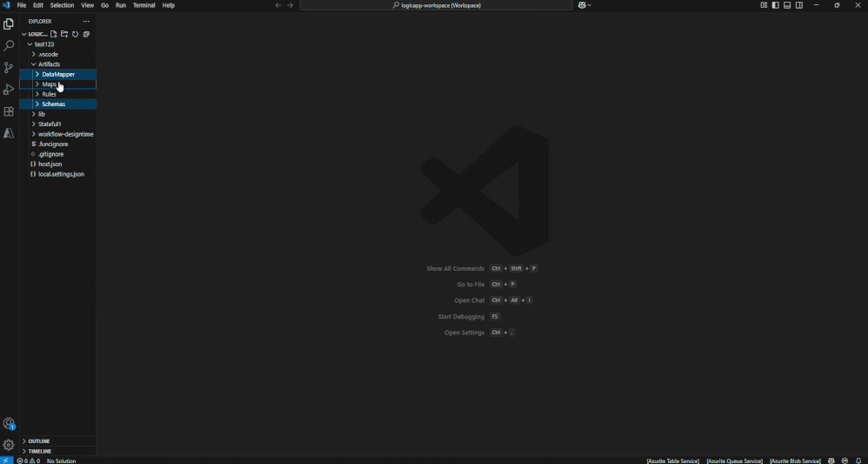This screenshot has height=464, width=868.
Task: Open the View menu
Action: [x=88, y=5]
